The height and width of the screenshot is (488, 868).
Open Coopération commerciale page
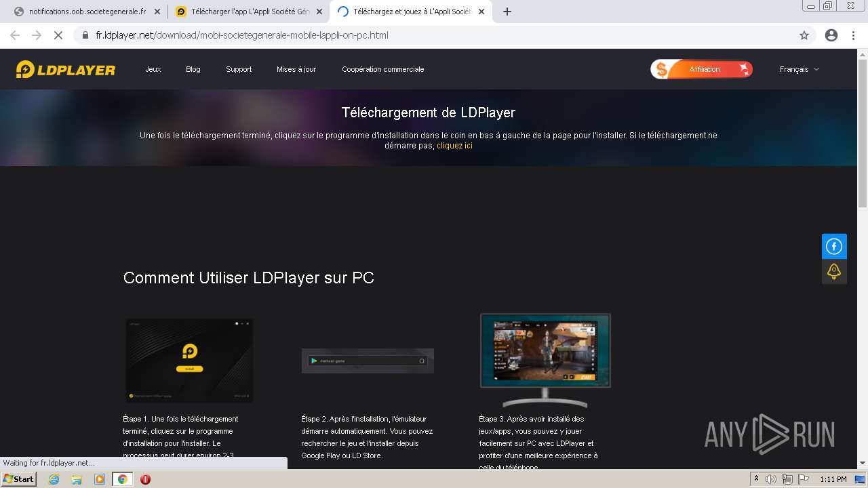coord(383,69)
